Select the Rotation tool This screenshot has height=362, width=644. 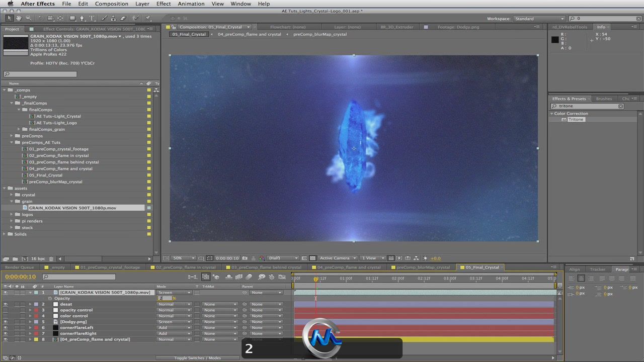(41, 18)
